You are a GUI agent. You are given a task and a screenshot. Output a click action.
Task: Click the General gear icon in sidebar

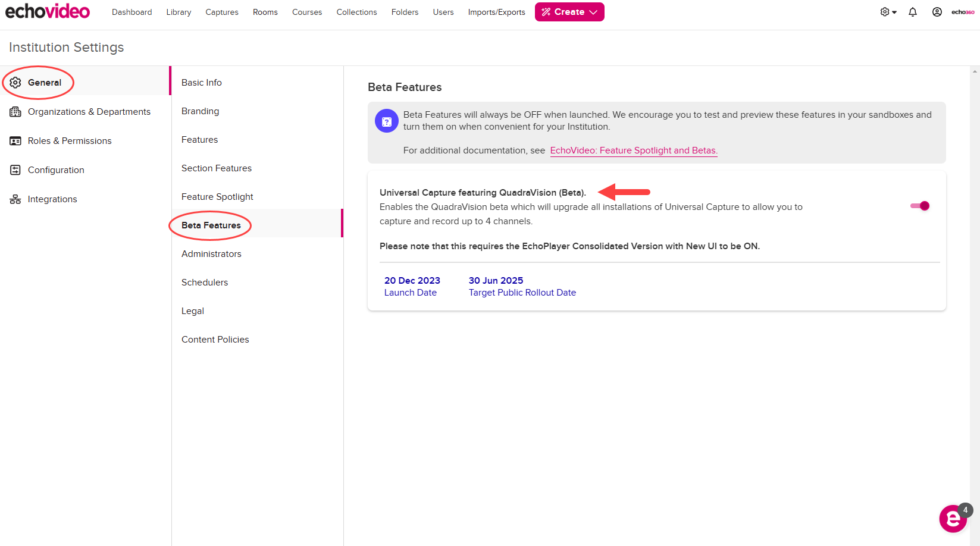15,83
